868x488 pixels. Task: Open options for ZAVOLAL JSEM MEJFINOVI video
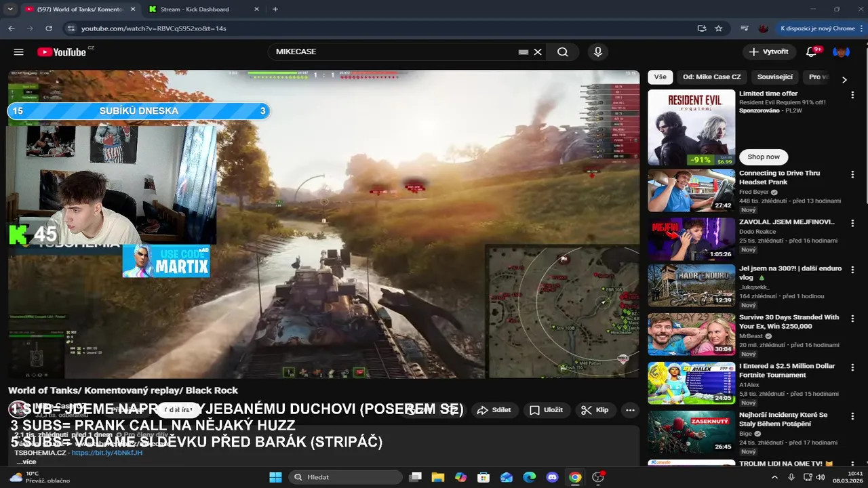tap(852, 223)
